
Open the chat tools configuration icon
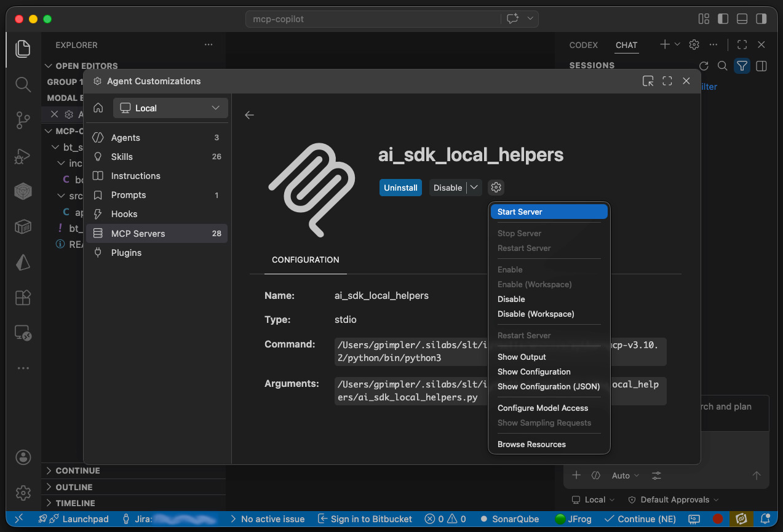pos(656,475)
